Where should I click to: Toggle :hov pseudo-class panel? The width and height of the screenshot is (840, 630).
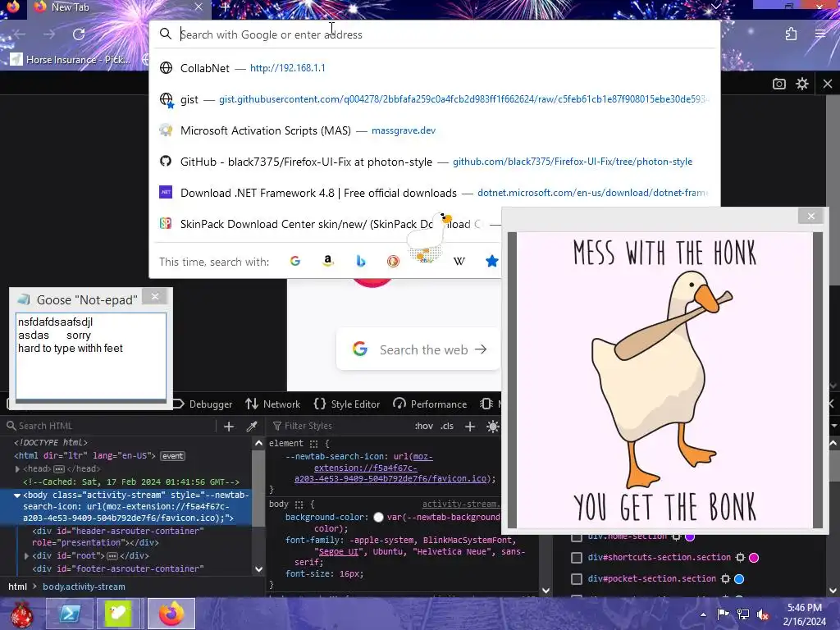[424, 426]
